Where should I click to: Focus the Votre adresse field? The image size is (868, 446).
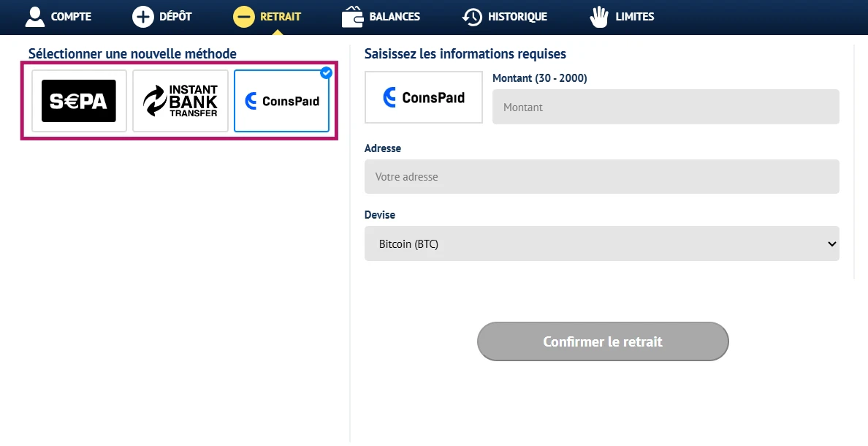pos(602,177)
